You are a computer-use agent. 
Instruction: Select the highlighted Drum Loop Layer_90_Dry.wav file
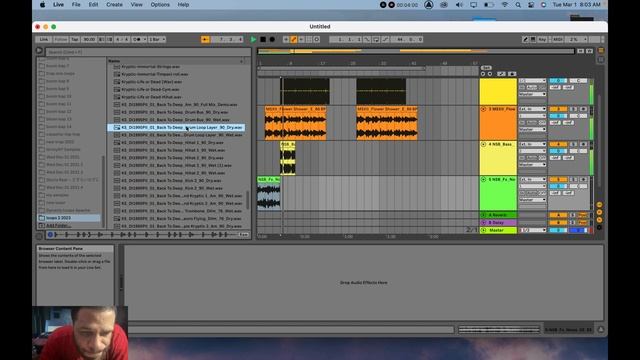[176, 127]
